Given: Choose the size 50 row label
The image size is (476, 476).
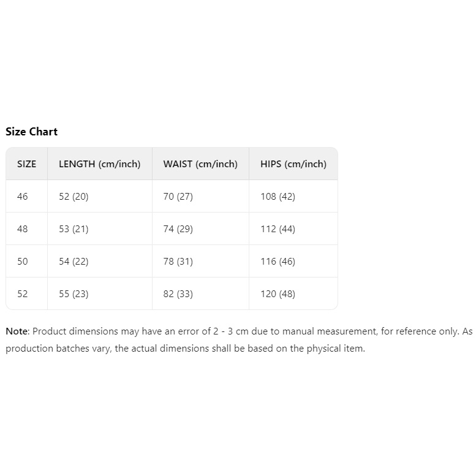Looking at the screenshot, I should pos(23,262).
